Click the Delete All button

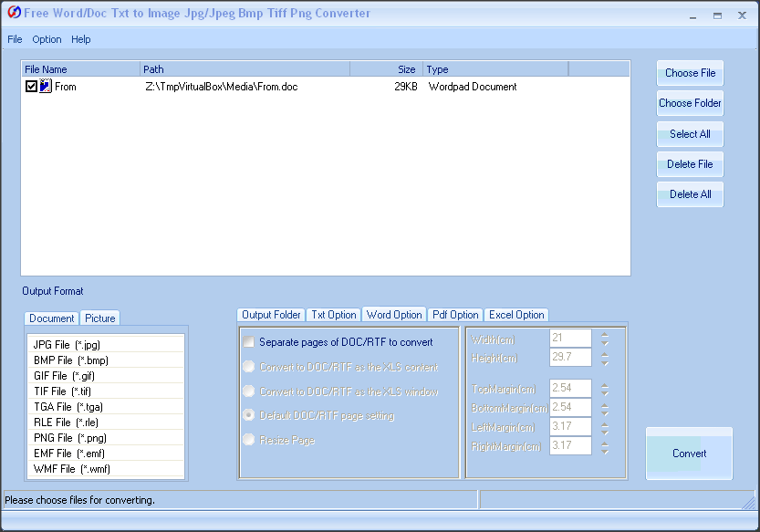(690, 194)
